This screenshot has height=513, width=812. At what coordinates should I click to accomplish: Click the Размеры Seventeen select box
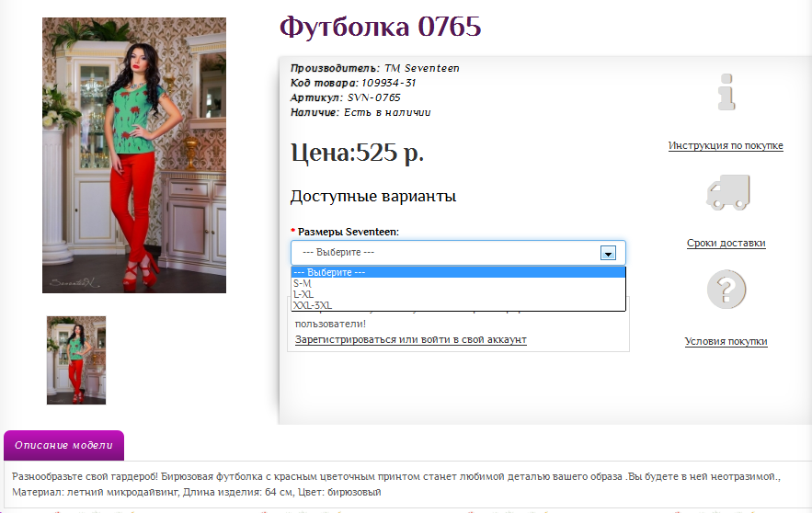(458, 253)
